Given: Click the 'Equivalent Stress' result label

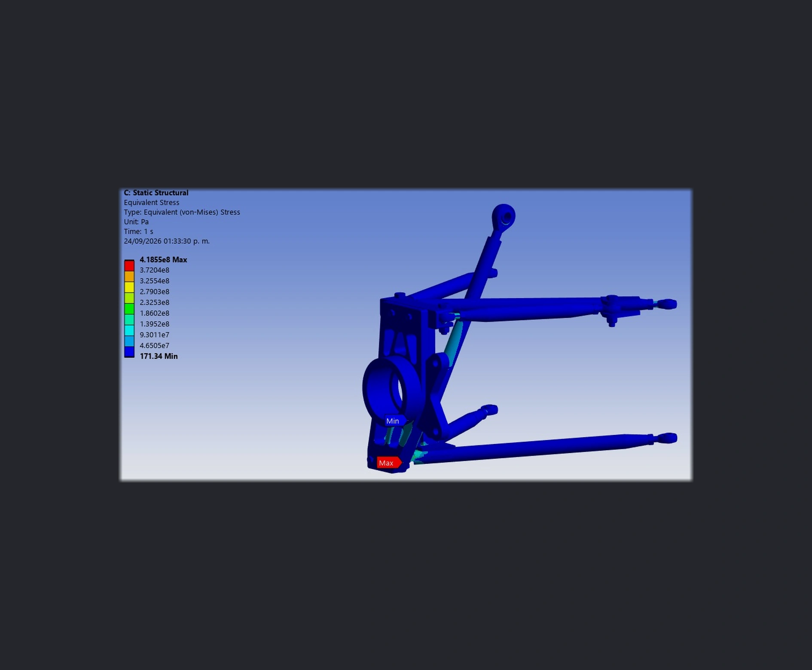Looking at the screenshot, I should pyautogui.click(x=152, y=202).
